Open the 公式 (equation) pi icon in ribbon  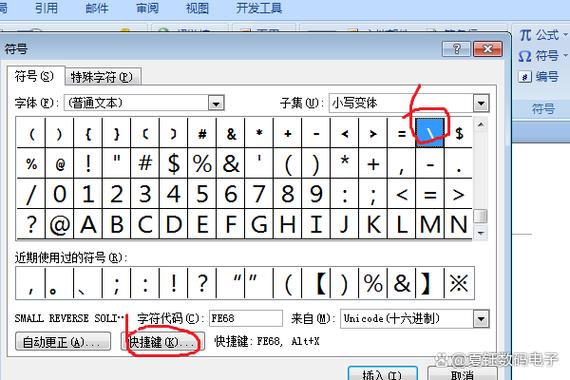(525, 35)
